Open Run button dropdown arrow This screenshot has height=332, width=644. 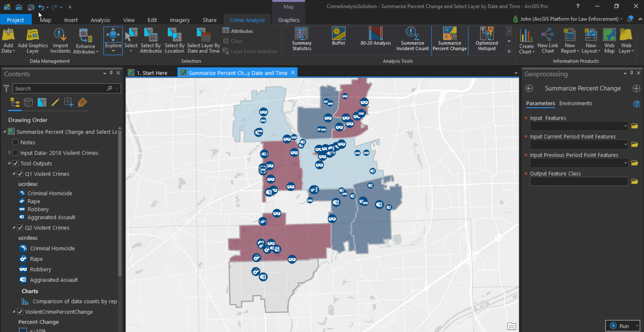(637, 326)
